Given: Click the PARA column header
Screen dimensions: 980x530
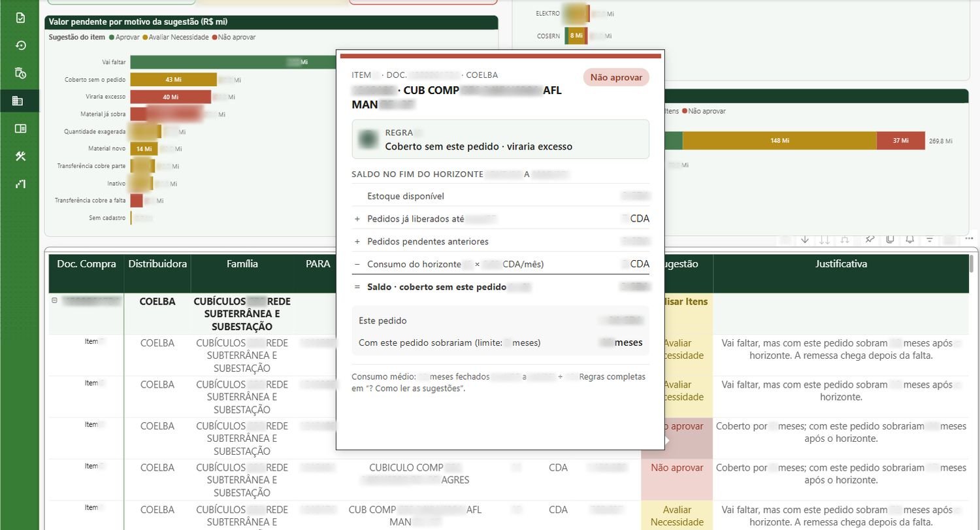Looking at the screenshot, I should [x=318, y=264].
